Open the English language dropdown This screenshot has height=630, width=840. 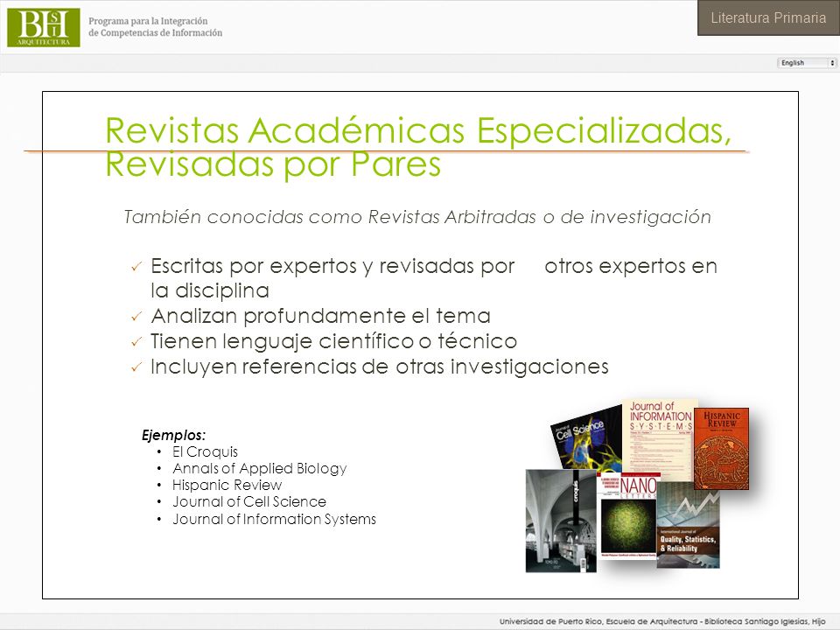807,63
